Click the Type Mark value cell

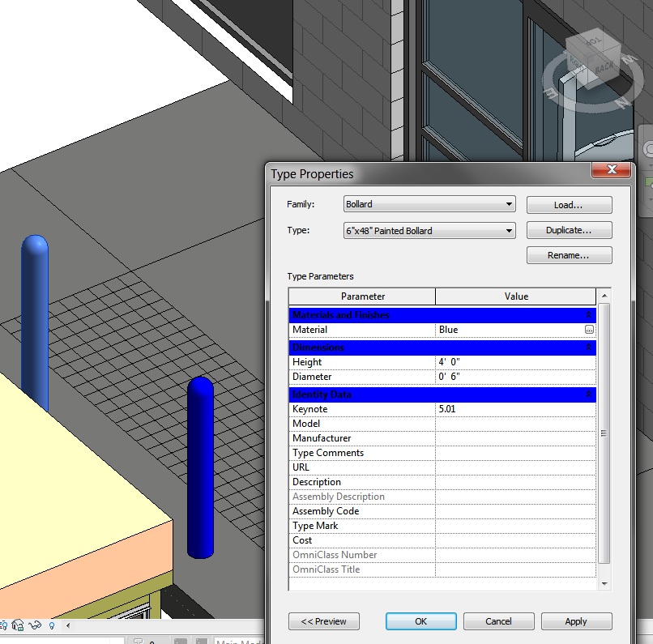coord(515,526)
